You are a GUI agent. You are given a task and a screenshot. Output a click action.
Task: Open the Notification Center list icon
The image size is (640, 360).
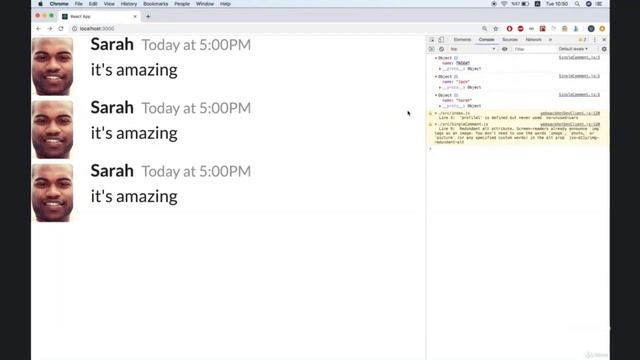599,4
